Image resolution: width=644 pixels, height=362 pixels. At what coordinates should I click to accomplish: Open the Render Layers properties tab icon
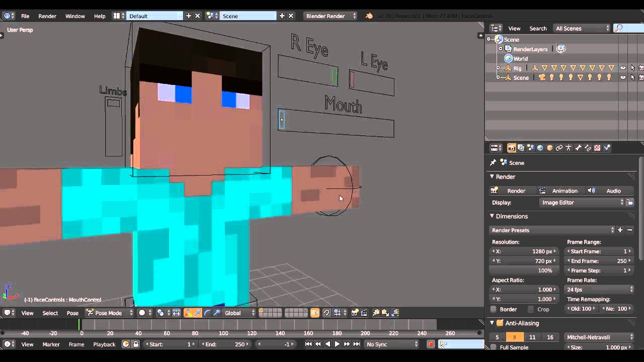(x=521, y=148)
